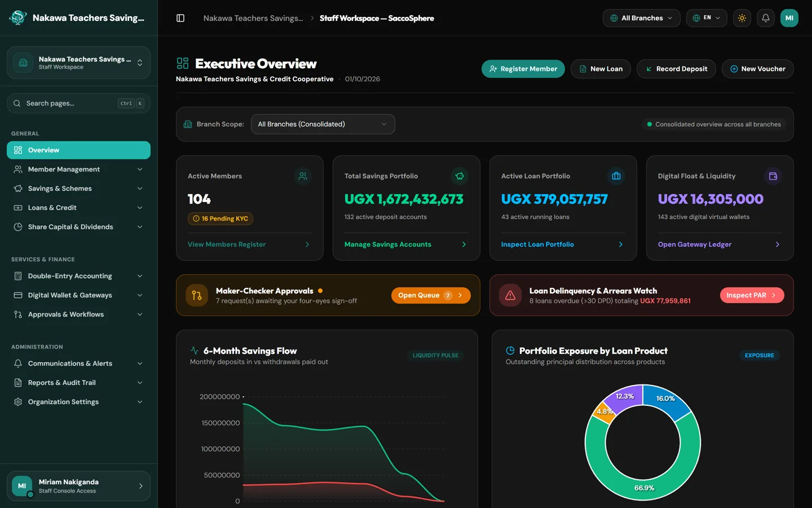Click the workspace switcher building icon

point(23,63)
